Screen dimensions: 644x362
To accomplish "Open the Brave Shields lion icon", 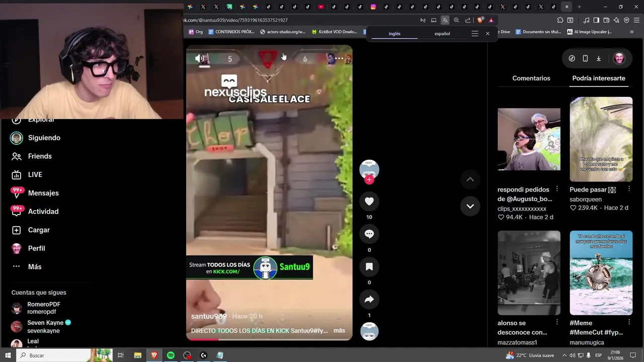I will tap(480, 20).
